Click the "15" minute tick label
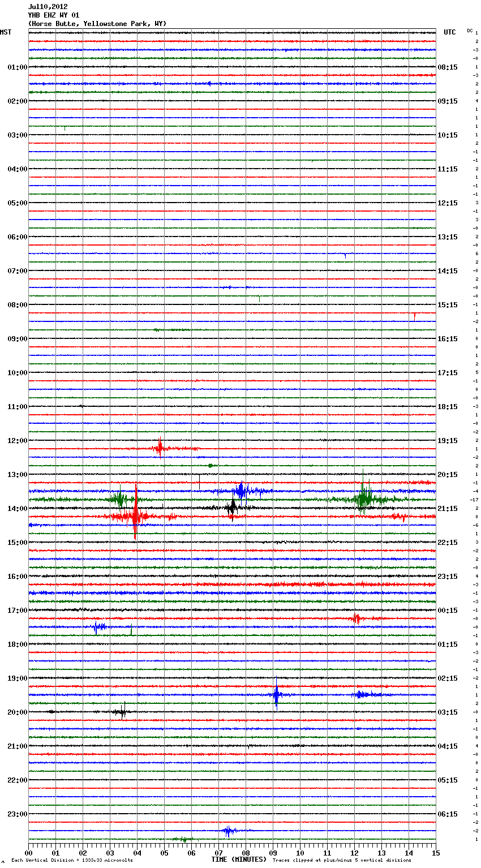The width and height of the screenshot is (481, 868). (436, 853)
